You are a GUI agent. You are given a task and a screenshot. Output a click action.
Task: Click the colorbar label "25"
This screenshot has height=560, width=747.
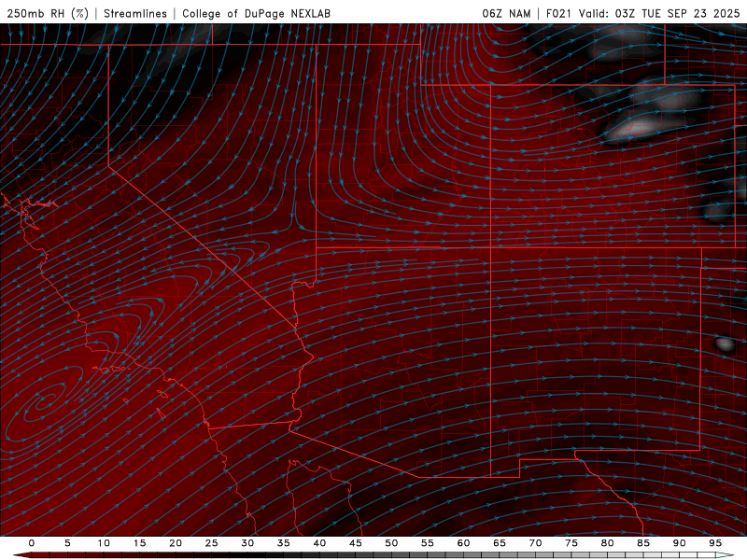212,543
